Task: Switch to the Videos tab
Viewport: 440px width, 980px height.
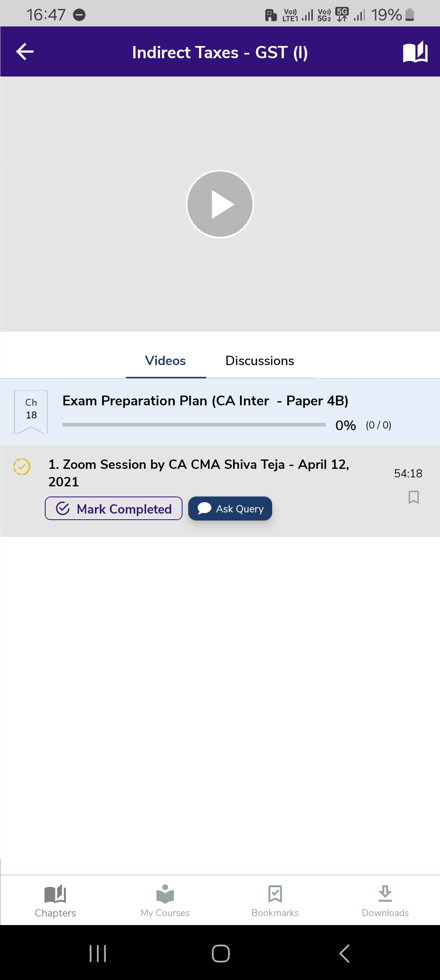Action: pyautogui.click(x=165, y=361)
